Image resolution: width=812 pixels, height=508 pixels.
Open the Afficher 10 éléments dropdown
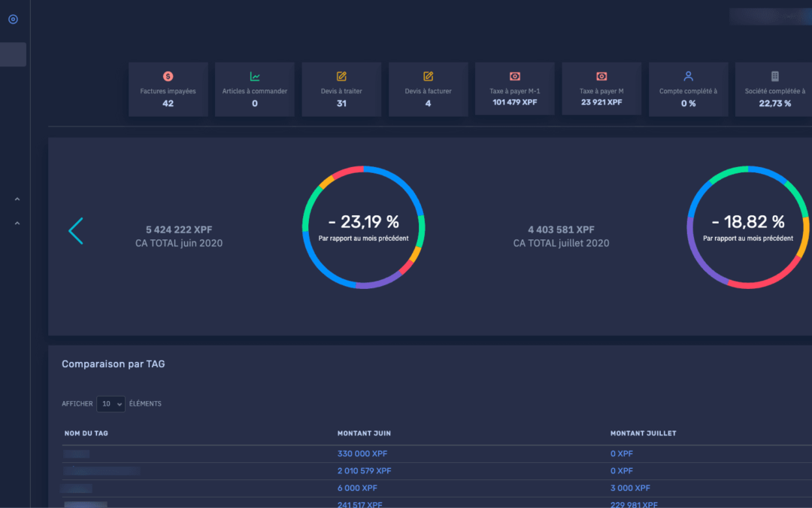pyautogui.click(x=111, y=404)
